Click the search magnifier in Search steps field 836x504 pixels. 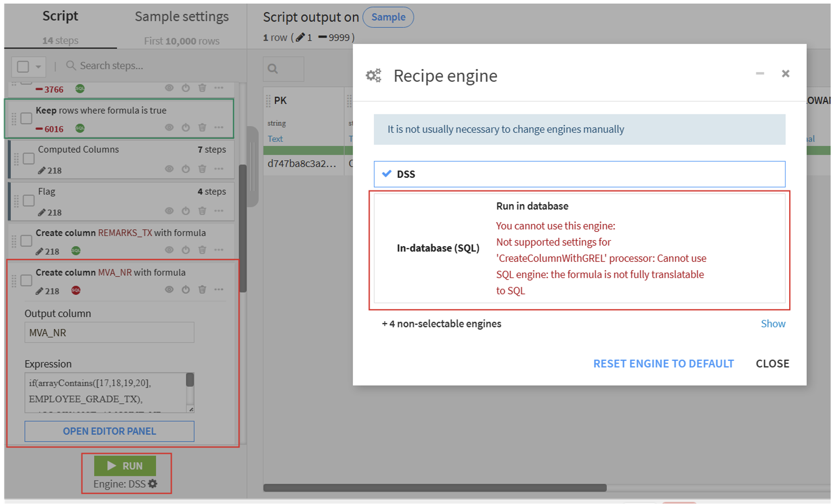tap(71, 66)
